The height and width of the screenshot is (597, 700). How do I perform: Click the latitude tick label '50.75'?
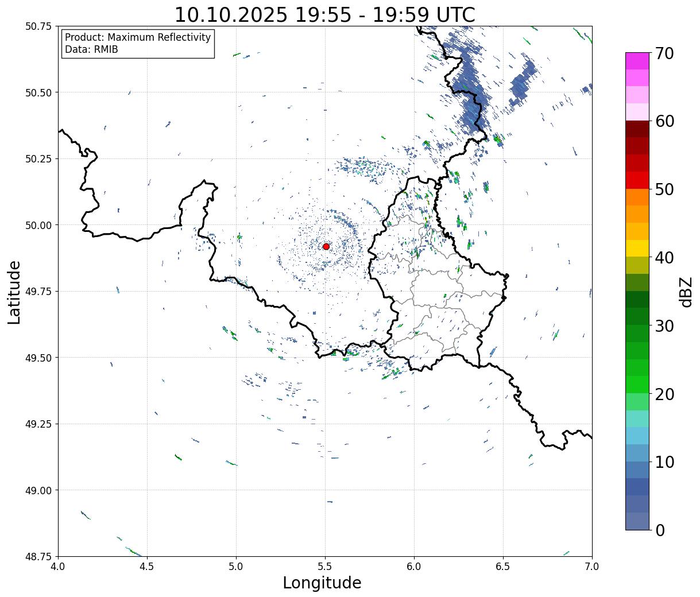pyautogui.click(x=38, y=26)
